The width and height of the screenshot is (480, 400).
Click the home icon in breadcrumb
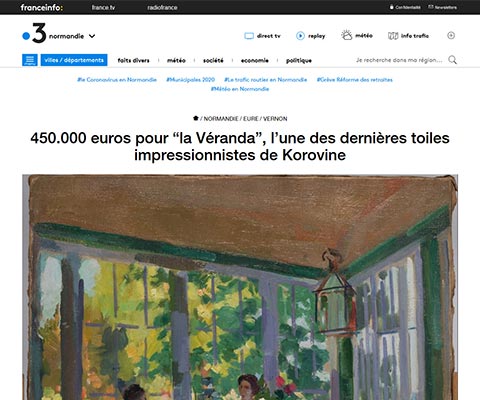click(196, 118)
